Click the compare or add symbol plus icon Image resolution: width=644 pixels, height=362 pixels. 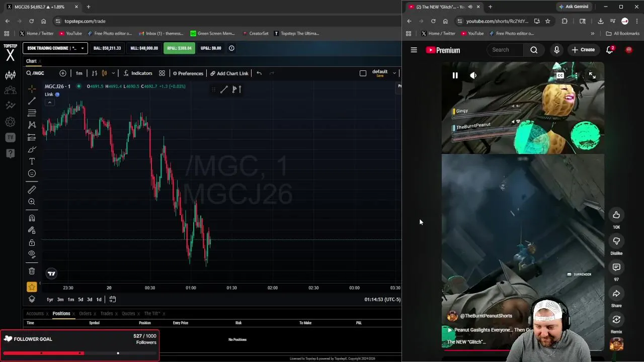pos(63,73)
